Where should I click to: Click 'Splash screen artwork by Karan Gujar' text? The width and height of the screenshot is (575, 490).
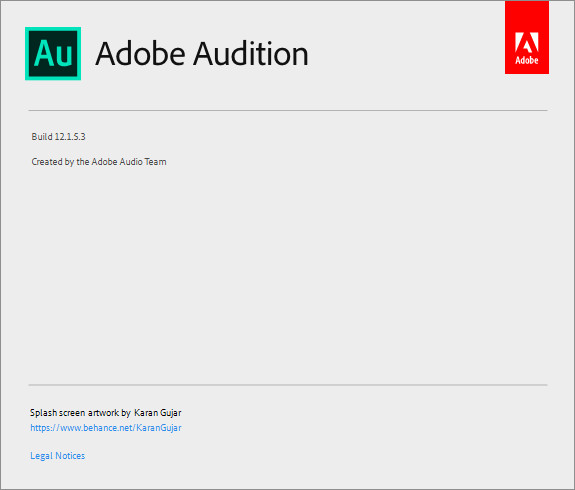click(106, 413)
